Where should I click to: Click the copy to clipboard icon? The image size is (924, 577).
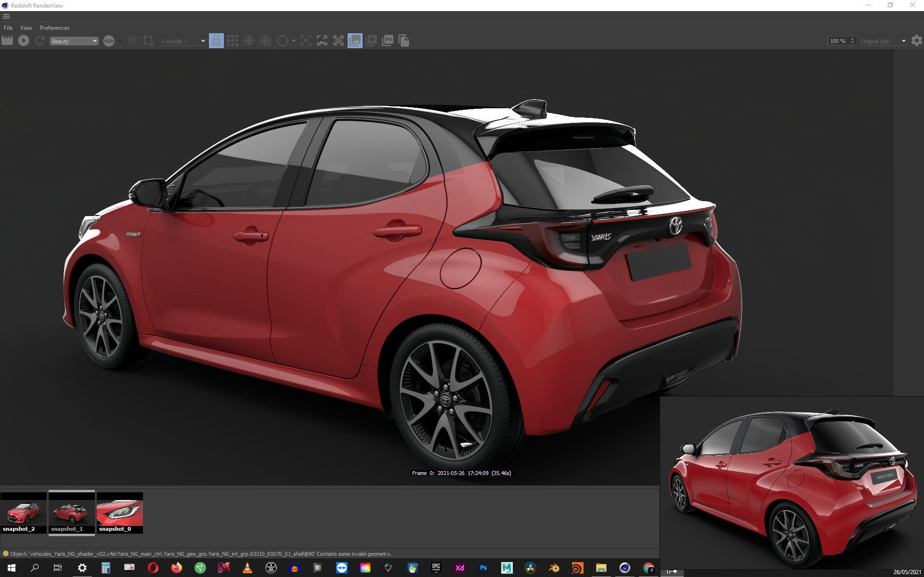click(x=404, y=41)
